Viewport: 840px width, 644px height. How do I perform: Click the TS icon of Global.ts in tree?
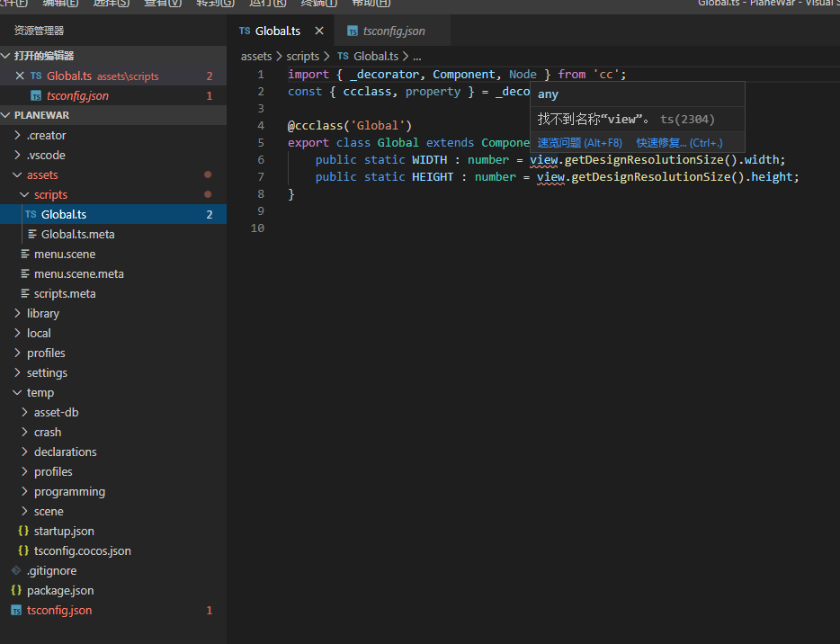[x=31, y=215]
